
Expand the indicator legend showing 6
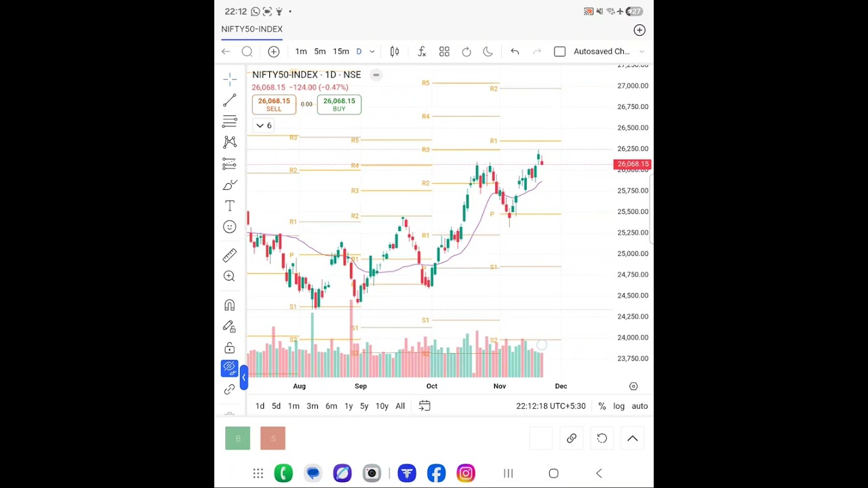[263, 125]
